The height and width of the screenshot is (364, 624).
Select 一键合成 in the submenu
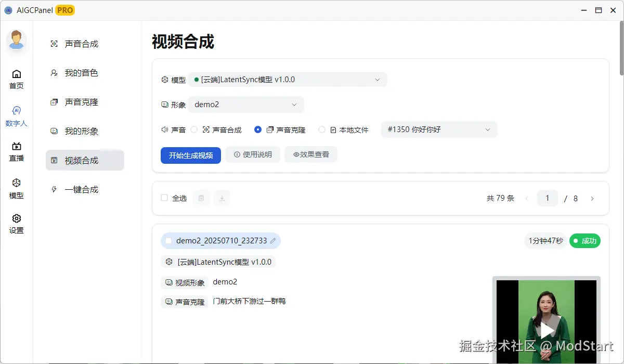click(x=85, y=190)
